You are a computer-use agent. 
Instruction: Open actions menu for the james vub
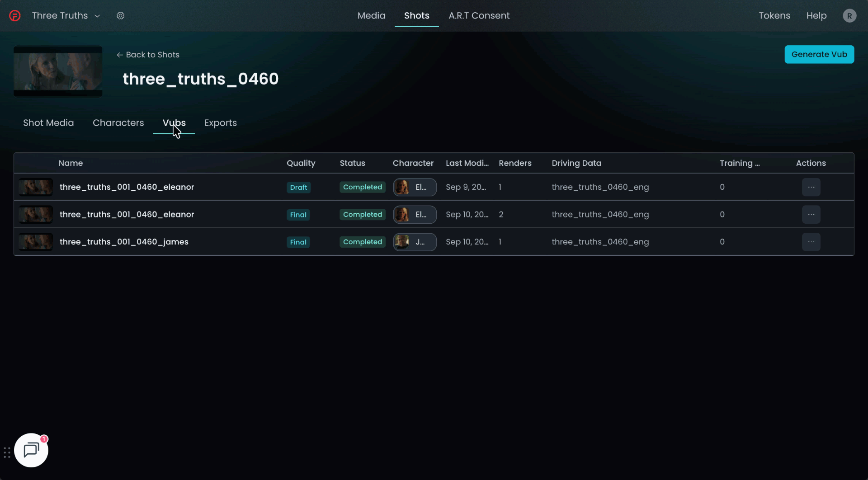[811, 242]
